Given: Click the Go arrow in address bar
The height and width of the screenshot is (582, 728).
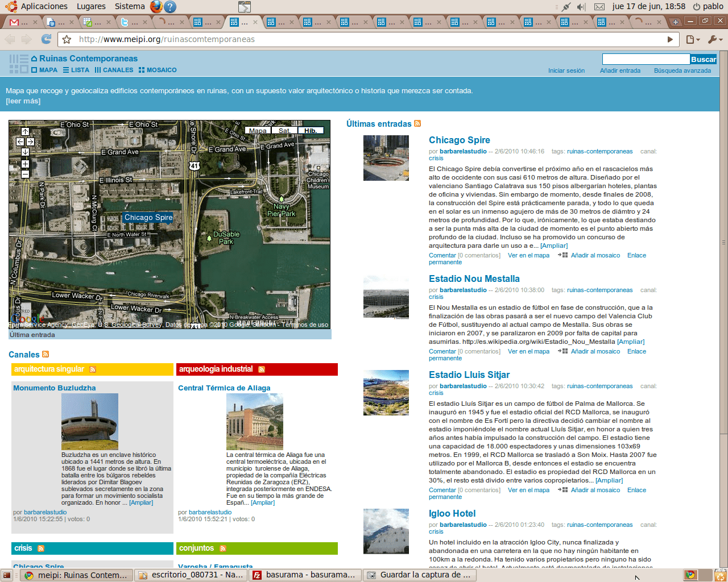Looking at the screenshot, I should pos(670,39).
